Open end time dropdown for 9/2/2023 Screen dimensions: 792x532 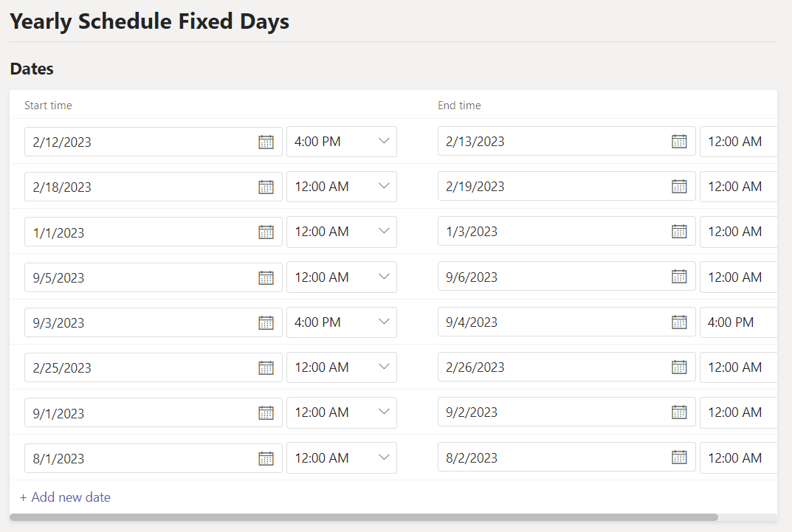[x=738, y=412]
